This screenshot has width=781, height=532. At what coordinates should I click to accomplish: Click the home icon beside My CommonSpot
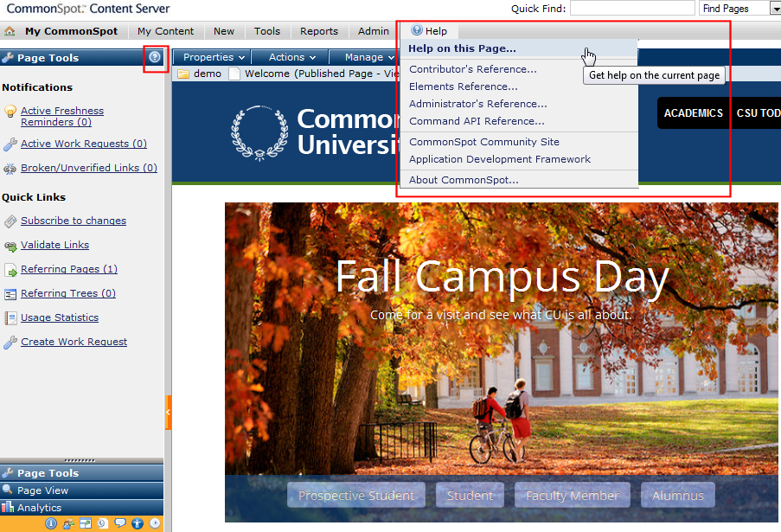click(x=10, y=31)
